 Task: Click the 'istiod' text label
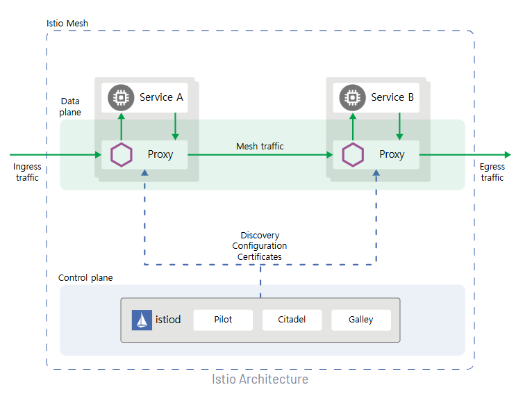tap(168, 320)
